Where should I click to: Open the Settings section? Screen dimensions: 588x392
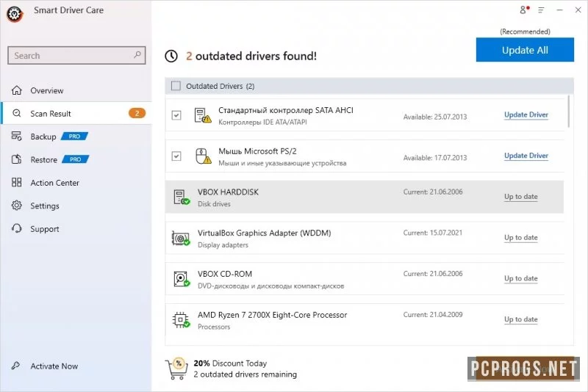pyautogui.click(x=76, y=206)
